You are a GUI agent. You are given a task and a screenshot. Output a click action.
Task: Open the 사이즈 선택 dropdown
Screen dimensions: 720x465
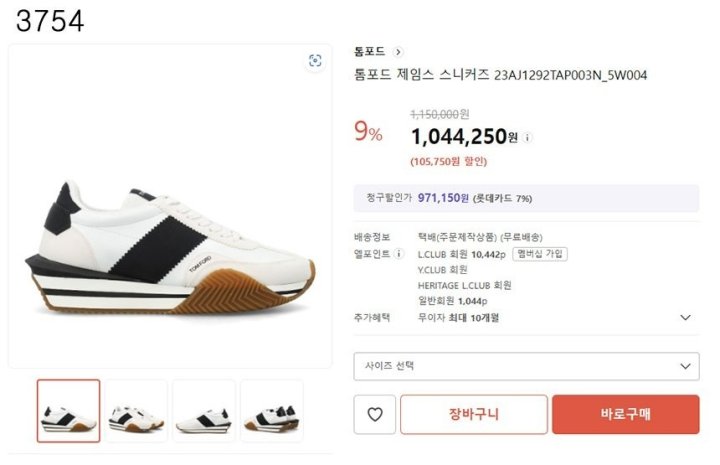(x=526, y=366)
